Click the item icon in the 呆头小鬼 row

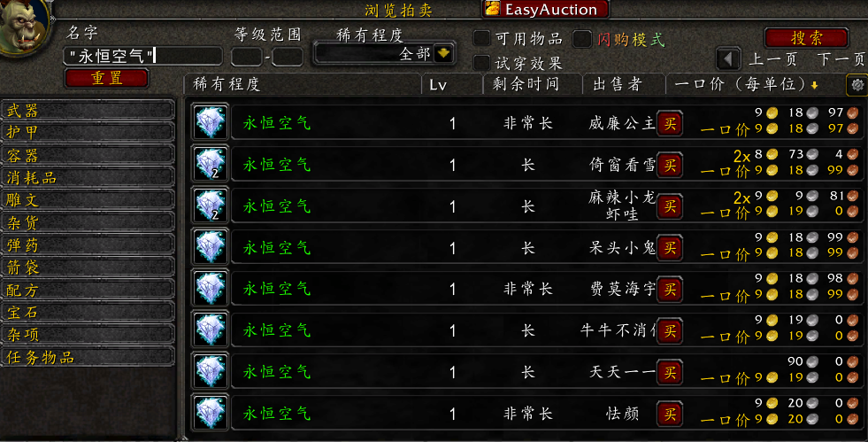211,247
